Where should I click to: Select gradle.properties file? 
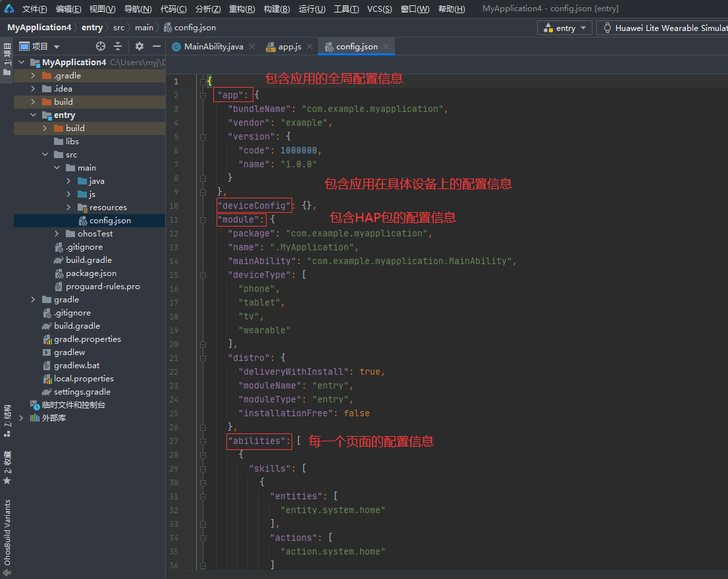click(90, 339)
